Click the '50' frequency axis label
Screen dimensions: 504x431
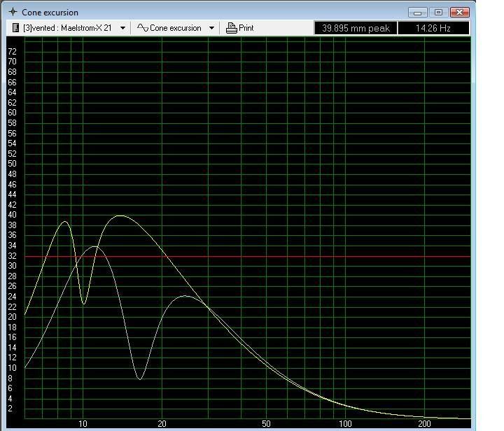pyautogui.click(x=266, y=424)
